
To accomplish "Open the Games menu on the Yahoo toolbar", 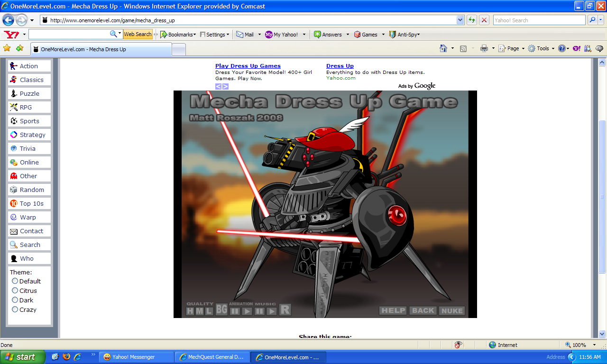I will (x=369, y=34).
